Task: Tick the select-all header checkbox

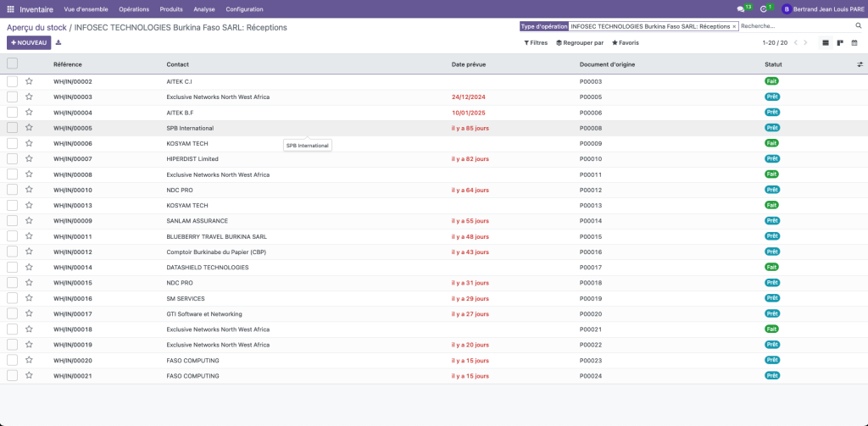Action: point(12,64)
